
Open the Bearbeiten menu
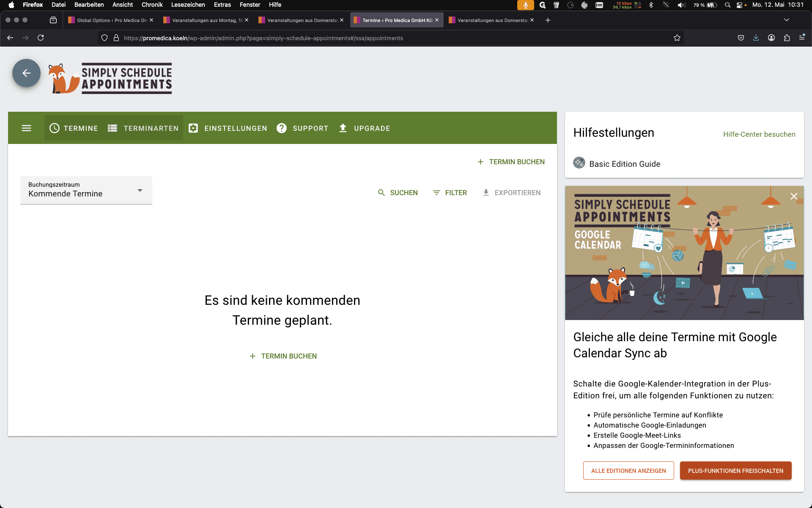[89, 5]
